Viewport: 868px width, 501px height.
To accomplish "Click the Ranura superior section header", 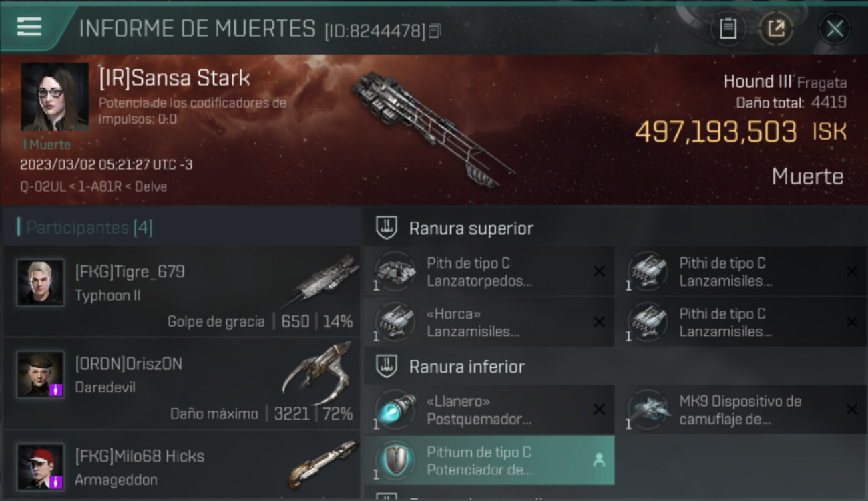I will 471,228.
